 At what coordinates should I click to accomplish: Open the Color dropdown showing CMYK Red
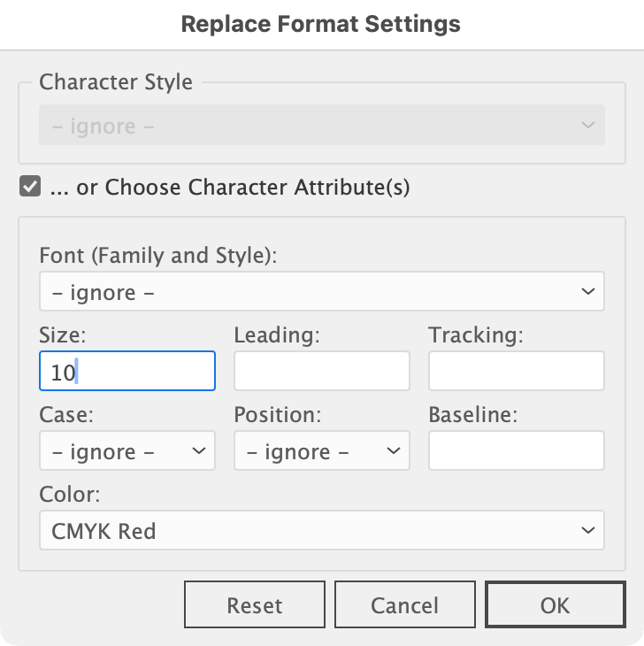[x=321, y=530]
